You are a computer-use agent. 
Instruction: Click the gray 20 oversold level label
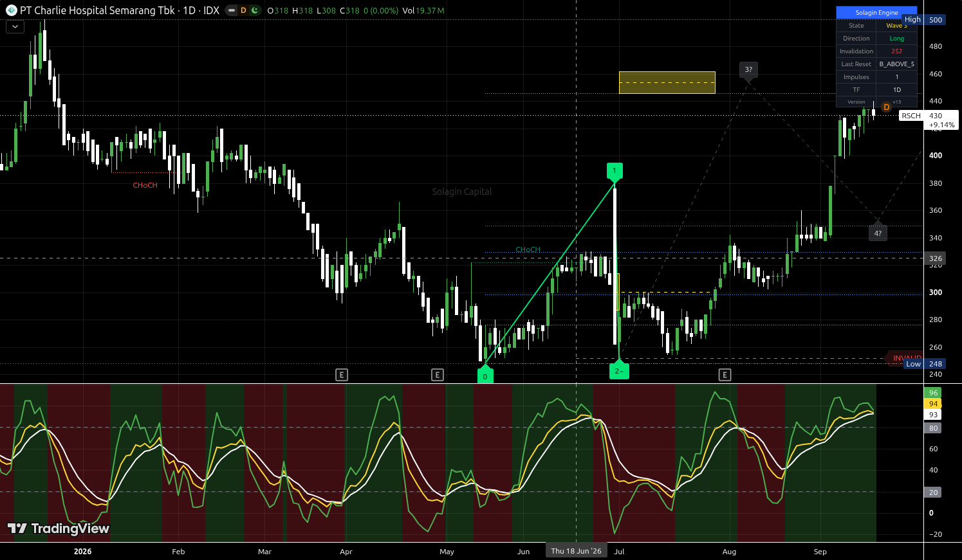coord(933,492)
